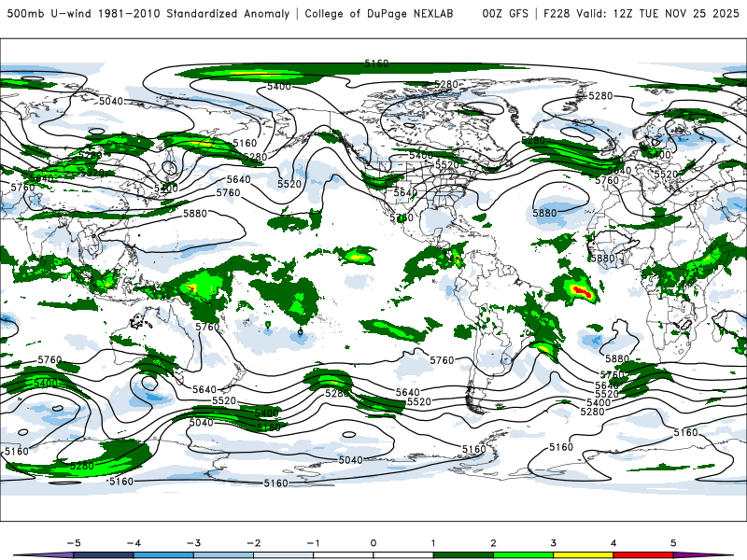Click the "College of DuPage NEXLAB" text

point(379,13)
